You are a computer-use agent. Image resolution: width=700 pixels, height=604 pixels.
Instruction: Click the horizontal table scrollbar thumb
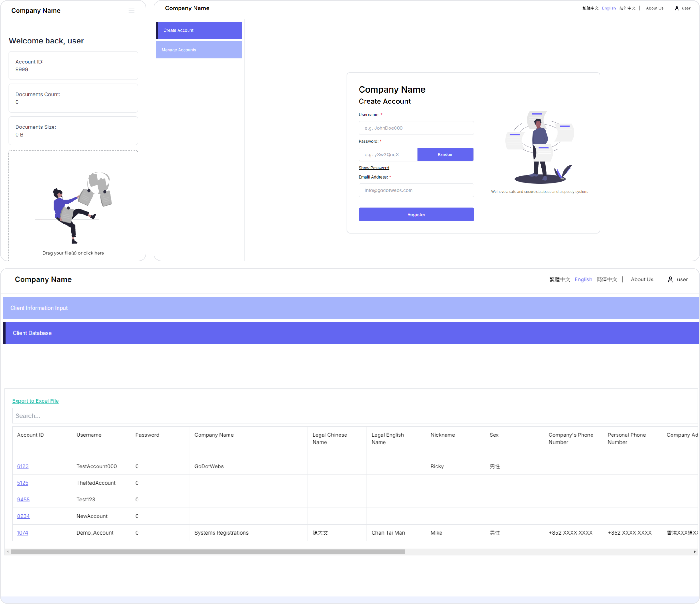coord(208,552)
